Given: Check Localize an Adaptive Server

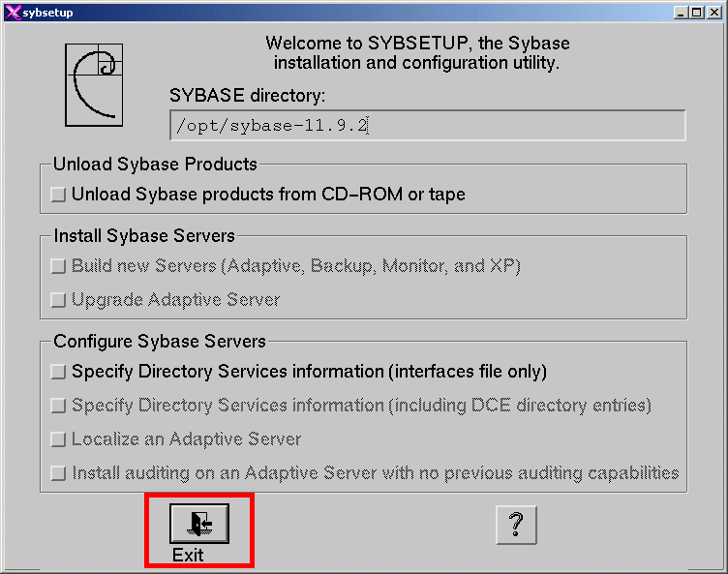Looking at the screenshot, I should [x=58, y=439].
